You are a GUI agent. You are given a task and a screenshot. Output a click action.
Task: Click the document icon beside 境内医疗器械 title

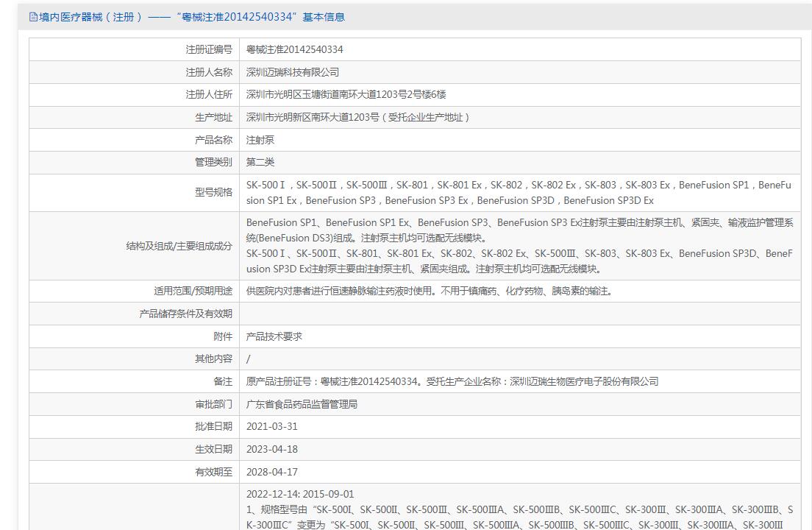33,17
